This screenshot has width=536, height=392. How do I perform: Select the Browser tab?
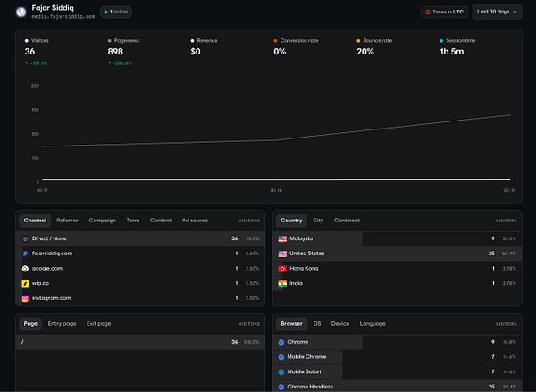tap(291, 324)
